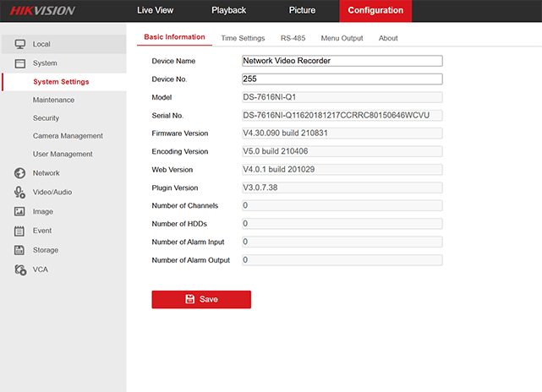Click the Storage disk icon
The width and height of the screenshot is (542, 392).
point(19,250)
